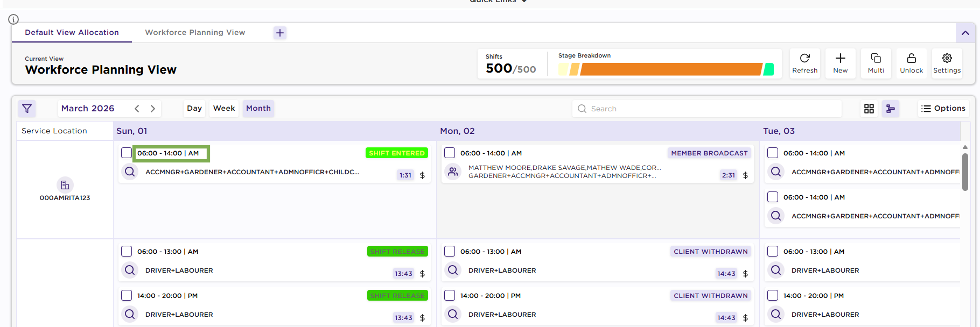The image size is (980, 327).
Task: Click the Refresh icon button
Action: click(804, 63)
